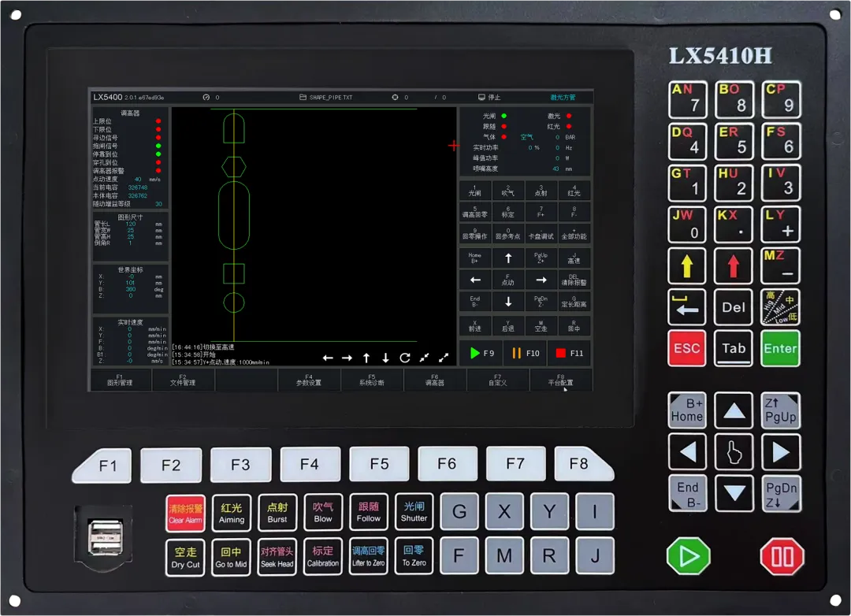Toggle the on-screen 光闸 (1) shutter button
The width and height of the screenshot is (851, 616).
475,191
